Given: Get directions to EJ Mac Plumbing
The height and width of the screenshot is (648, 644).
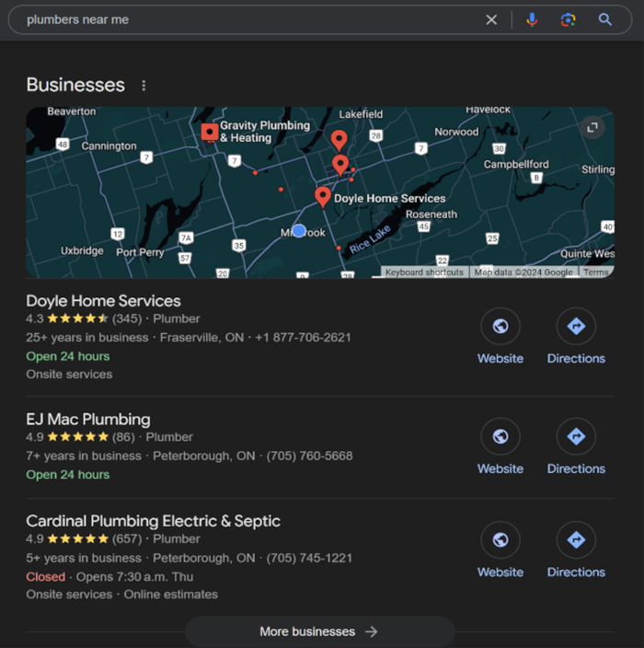Looking at the screenshot, I should pos(576,446).
